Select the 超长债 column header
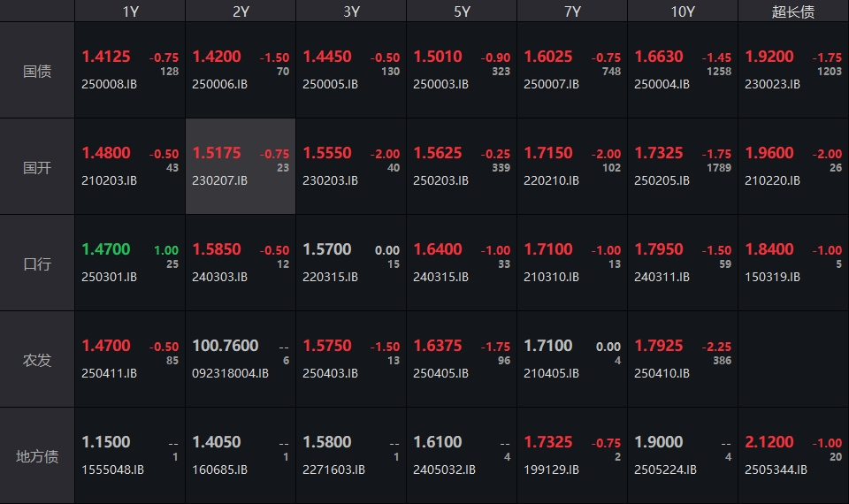The height and width of the screenshot is (504, 849). pos(793,11)
